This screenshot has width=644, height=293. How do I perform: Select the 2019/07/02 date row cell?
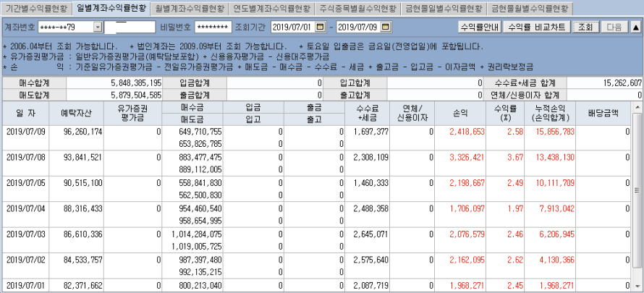click(x=25, y=260)
